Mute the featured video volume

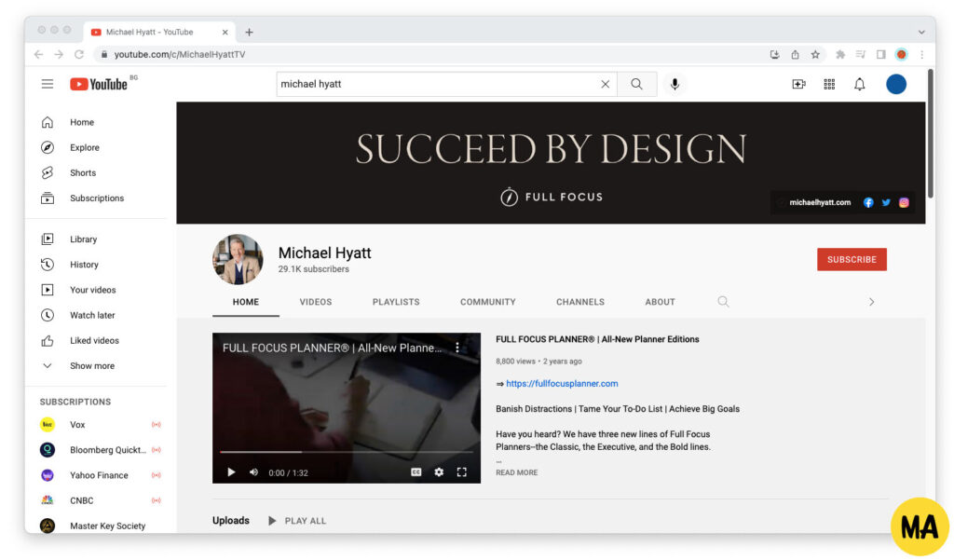[253, 472]
